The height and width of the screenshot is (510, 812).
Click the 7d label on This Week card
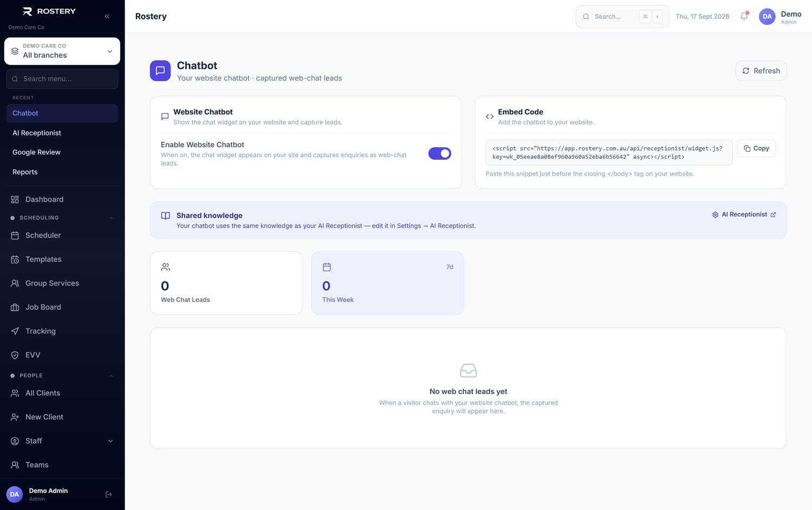[449, 267]
